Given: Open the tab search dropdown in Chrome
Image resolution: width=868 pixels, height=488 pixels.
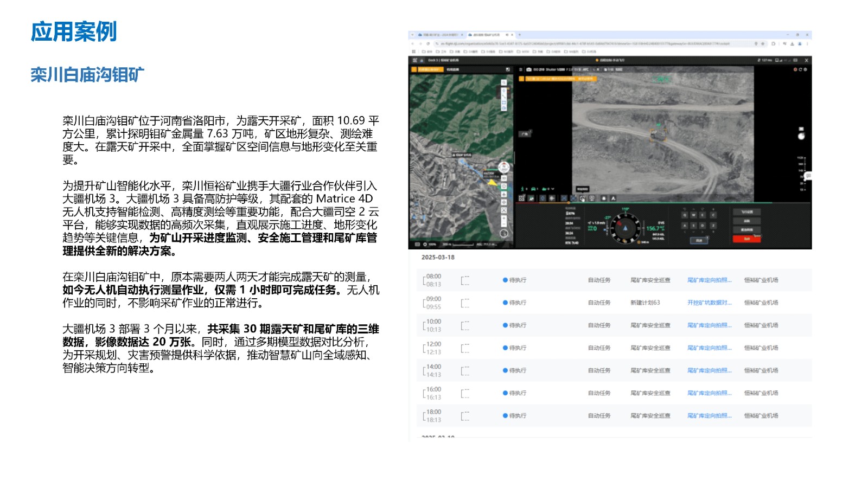Looking at the screenshot, I should coord(412,35).
